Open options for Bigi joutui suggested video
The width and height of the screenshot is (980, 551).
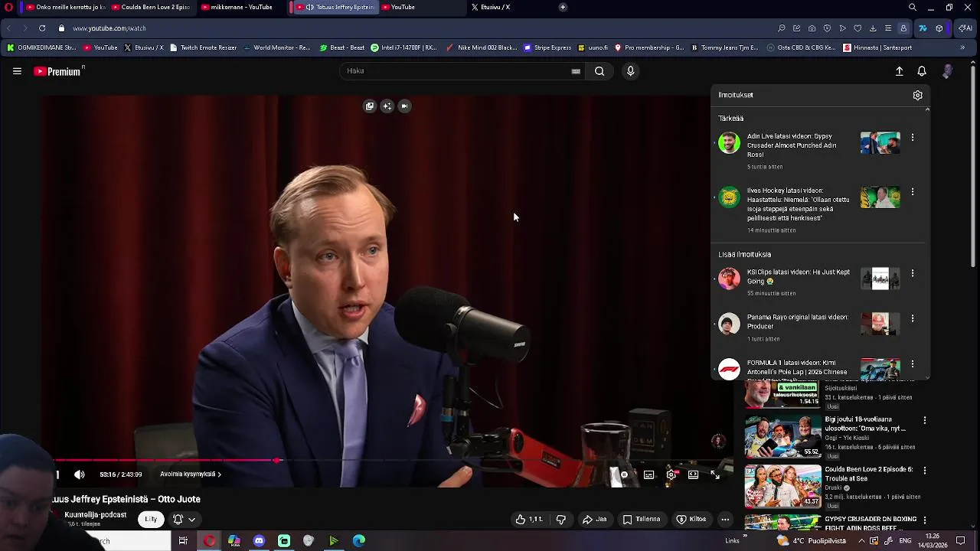point(925,420)
